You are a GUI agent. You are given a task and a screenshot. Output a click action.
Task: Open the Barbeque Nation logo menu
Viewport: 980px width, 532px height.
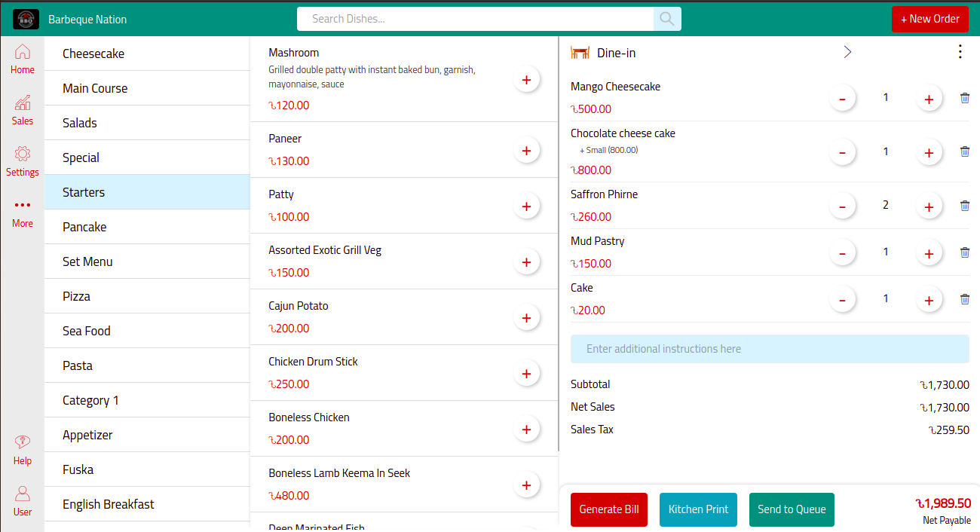point(25,18)
